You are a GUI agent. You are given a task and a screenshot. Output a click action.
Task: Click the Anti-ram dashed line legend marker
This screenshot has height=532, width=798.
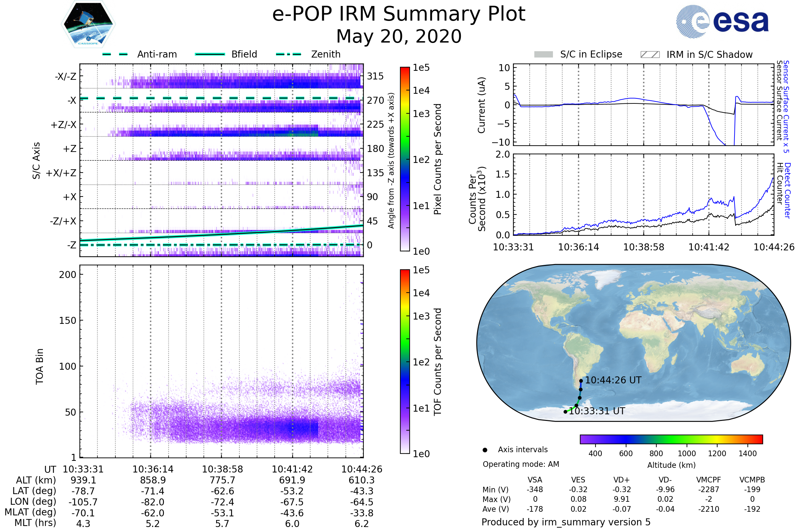[x=115, y=54]
